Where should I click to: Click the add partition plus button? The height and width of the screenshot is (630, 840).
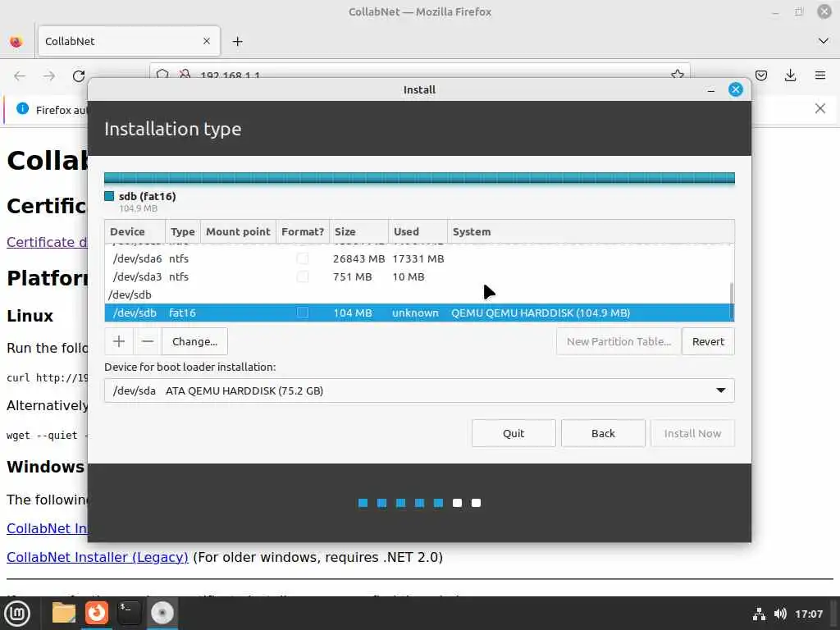coord(119,341)
